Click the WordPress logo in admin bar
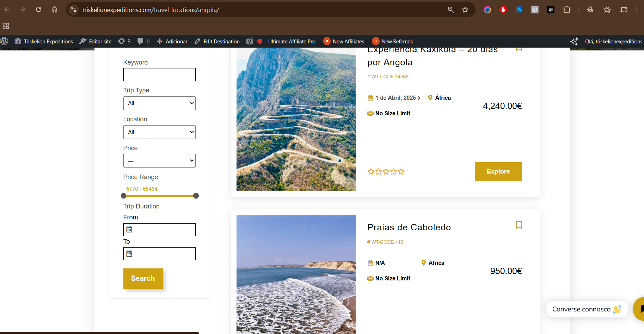The image size is (644, 334). click(4, 41)
